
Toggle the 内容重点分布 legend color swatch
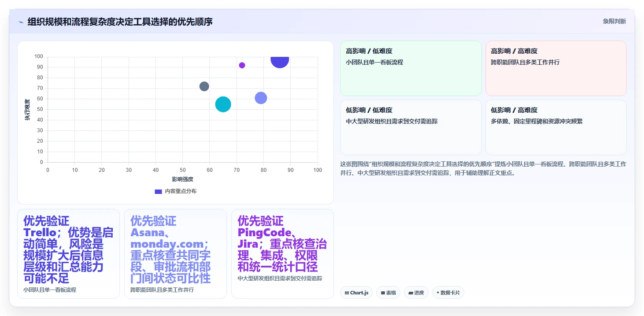point(159,191)
